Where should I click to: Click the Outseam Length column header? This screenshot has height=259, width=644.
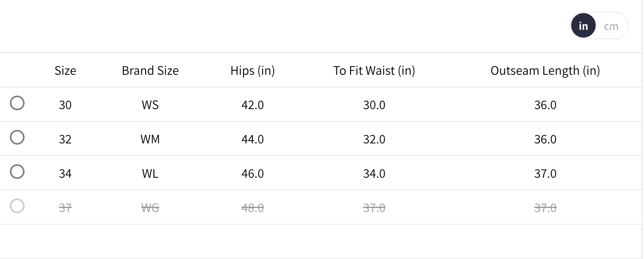click(545, 71)
